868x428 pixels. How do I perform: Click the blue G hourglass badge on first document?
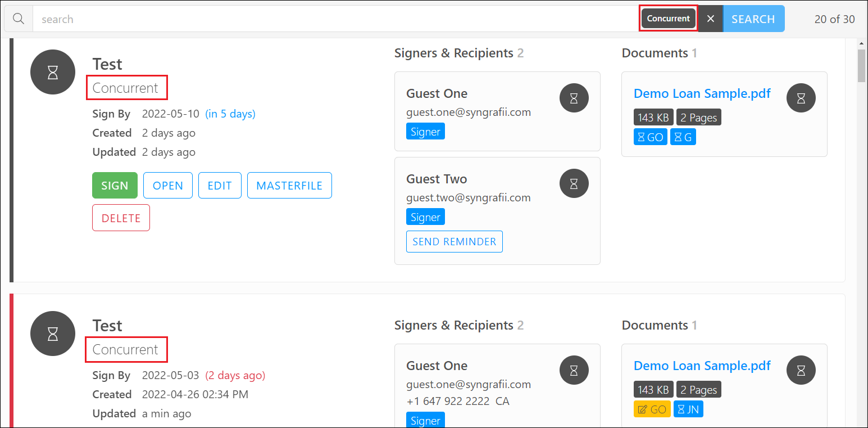click(683, 136)
